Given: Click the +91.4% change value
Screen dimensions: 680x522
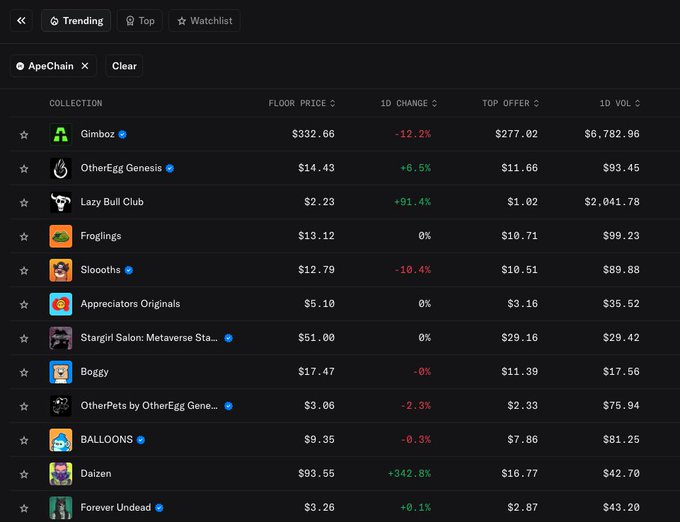Looking at the screenshot, I should pos(412,202).
